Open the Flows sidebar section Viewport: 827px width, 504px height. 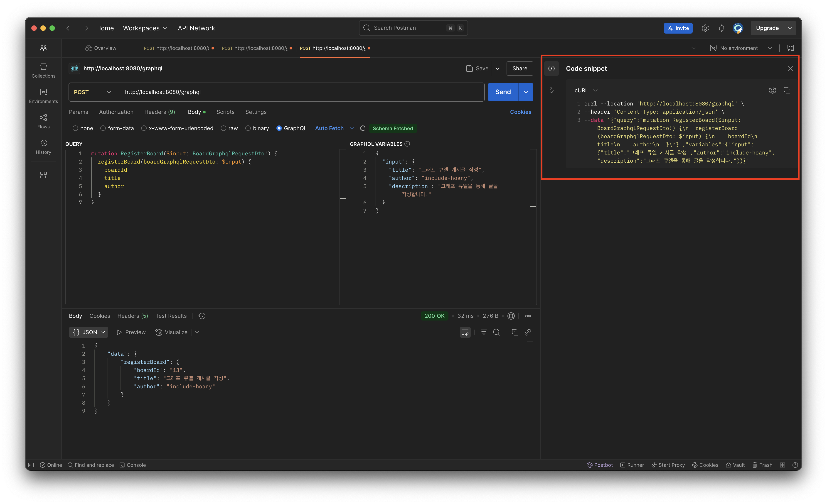[43, 121]
